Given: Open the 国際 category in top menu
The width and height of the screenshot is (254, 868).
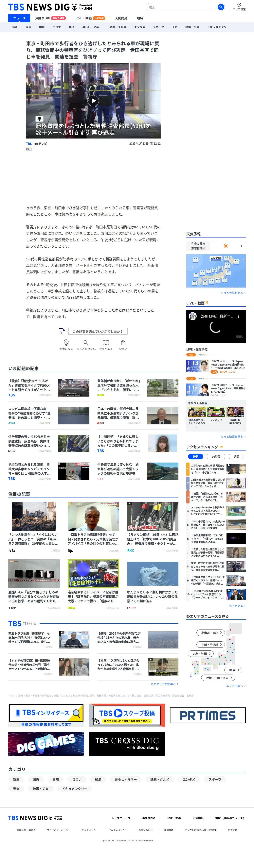Looking at the screenshot, I should 42,27.
